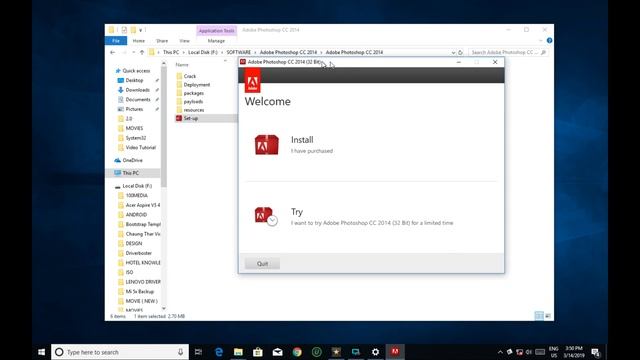Select Video Tutorial folder in sidebar
Viewport: 640px width, 360px height.
tap(140, 147)
